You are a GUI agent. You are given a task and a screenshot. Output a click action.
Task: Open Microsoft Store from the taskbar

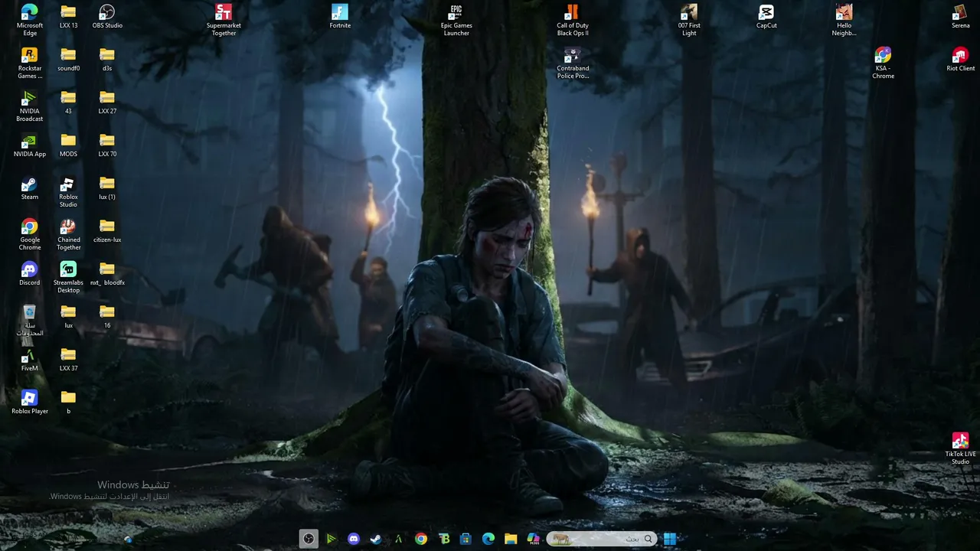click(465, 539)
